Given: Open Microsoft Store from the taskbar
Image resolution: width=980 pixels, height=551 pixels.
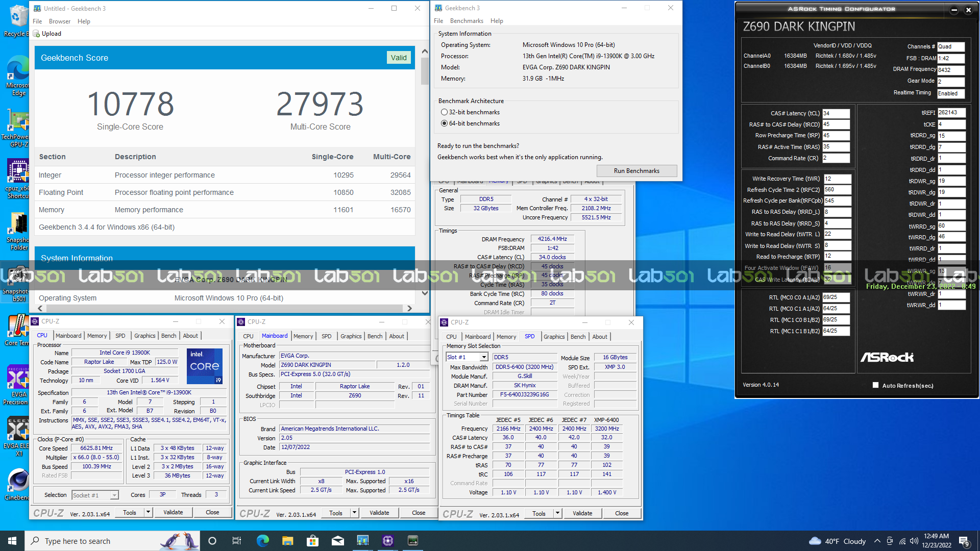Looking at the screenshot, I should (x=312, y=541).
